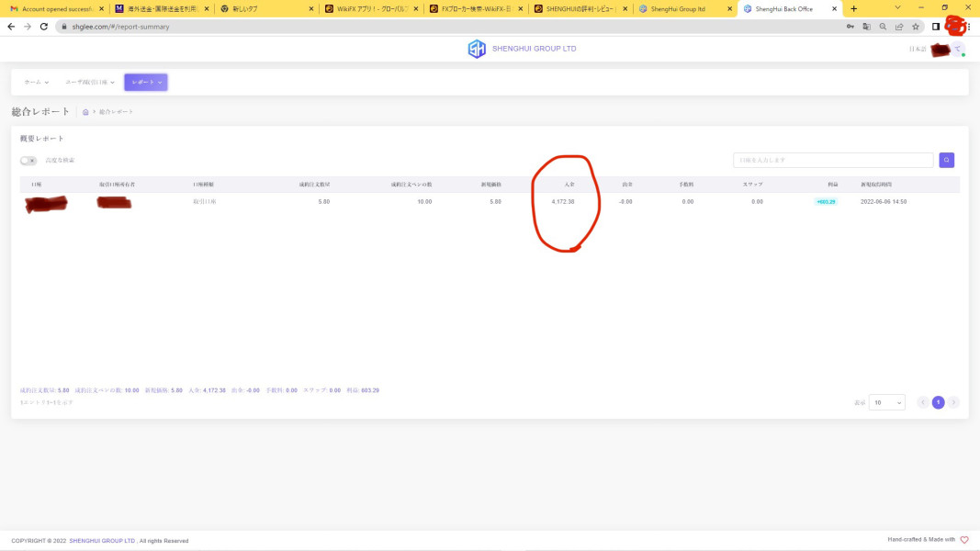Image resolution: width=980 pixels, height=551 pixels.
Task: Click the browser zoom magnifier icon
Action: (x=883, y=27)
